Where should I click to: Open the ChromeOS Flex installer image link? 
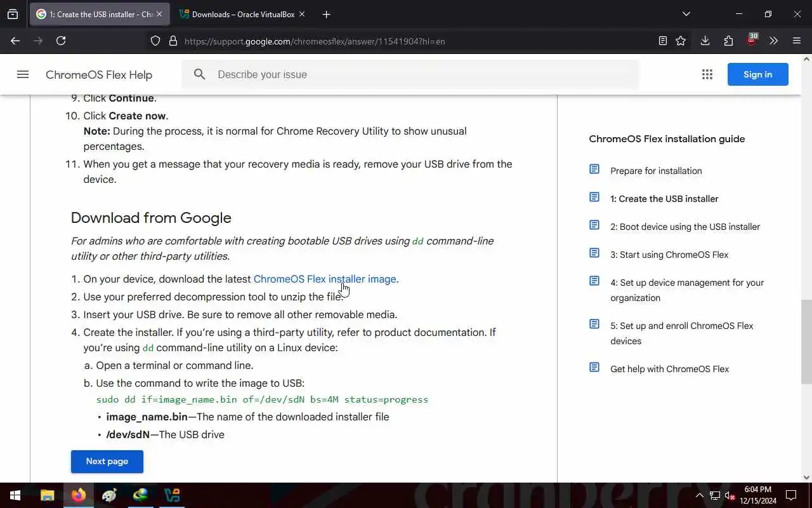(x=325, y=279)
